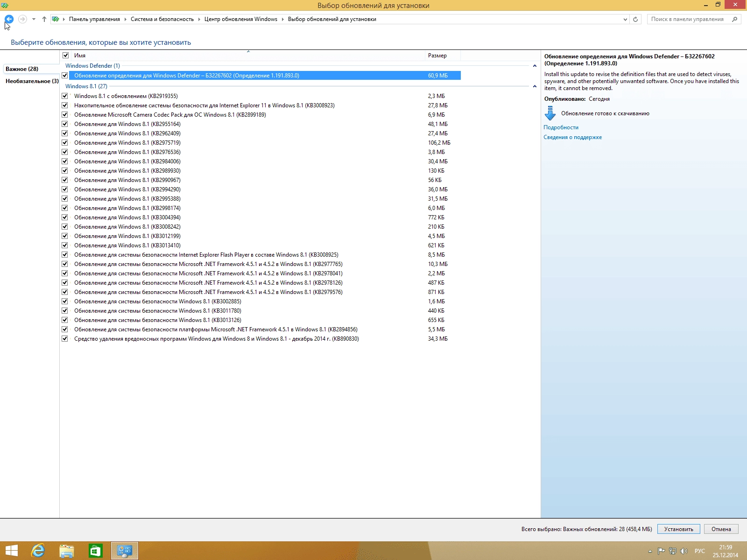Open the Windows Start button
Viewport: 747px width, 560px height.
11,551
